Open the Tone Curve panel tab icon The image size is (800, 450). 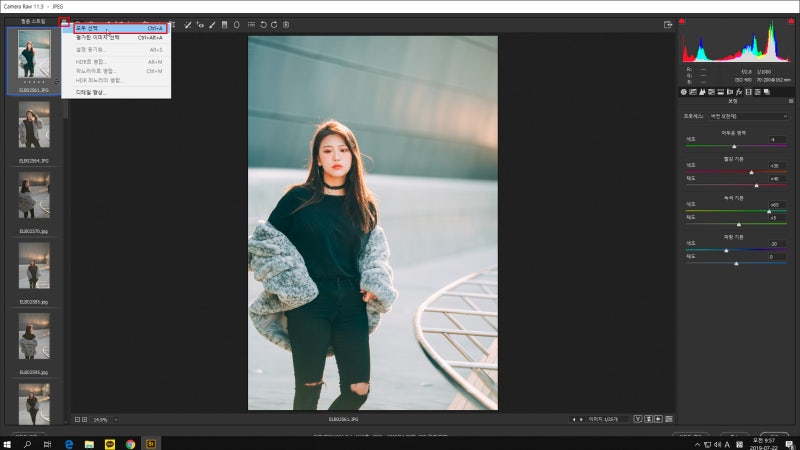(x=693, y=92)
